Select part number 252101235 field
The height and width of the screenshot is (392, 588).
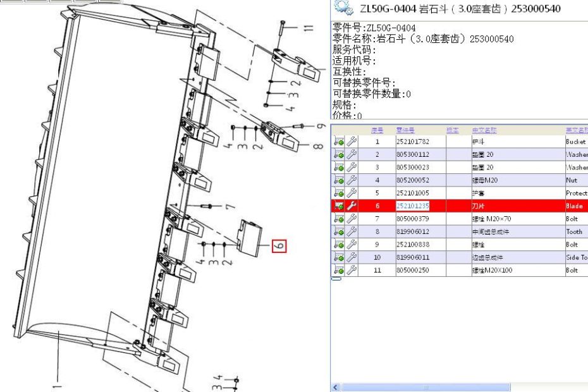tap(413, 206)
